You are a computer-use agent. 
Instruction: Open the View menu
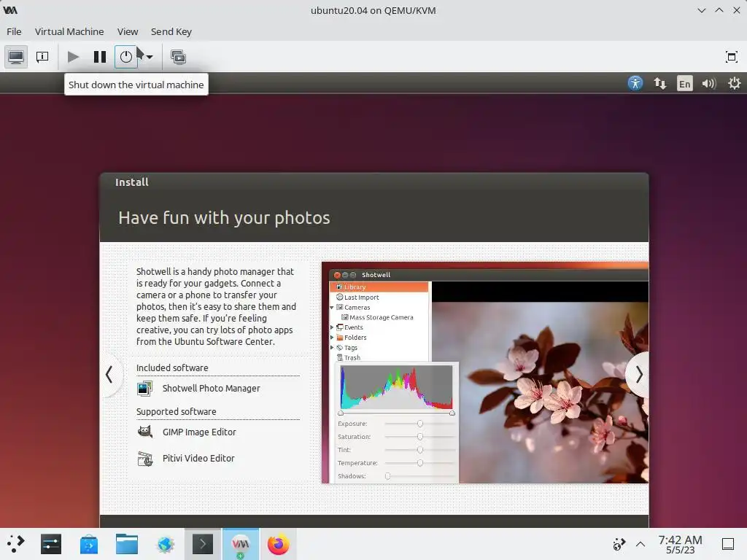128,31
